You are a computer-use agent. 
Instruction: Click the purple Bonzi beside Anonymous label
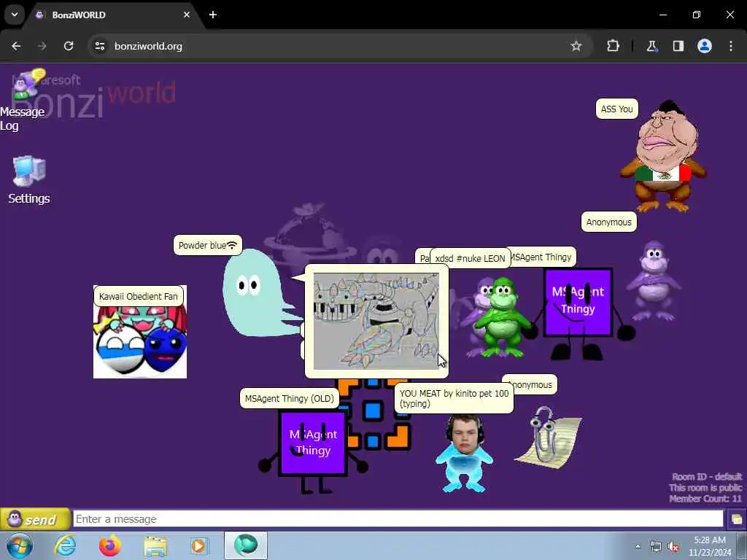tap(654, 281)
